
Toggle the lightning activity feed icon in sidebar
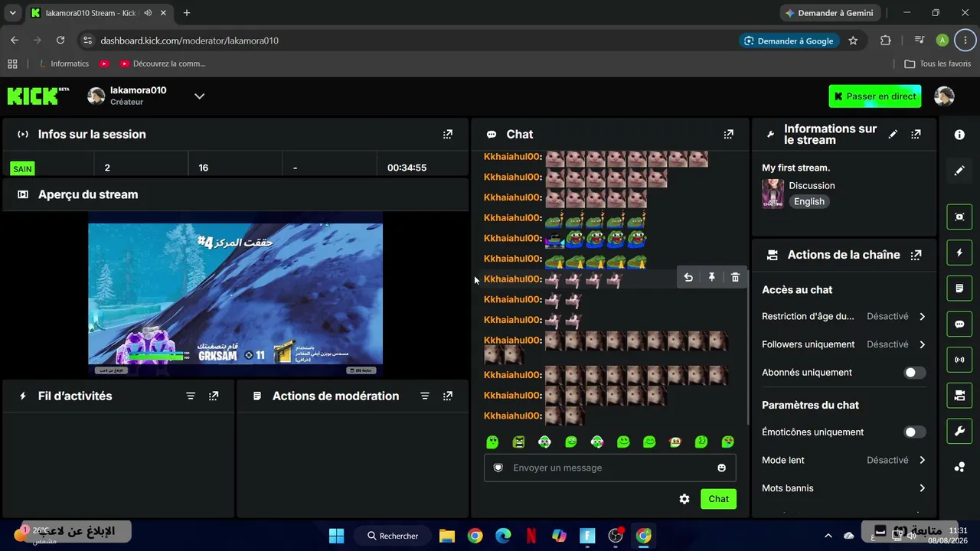pos(959,253)
